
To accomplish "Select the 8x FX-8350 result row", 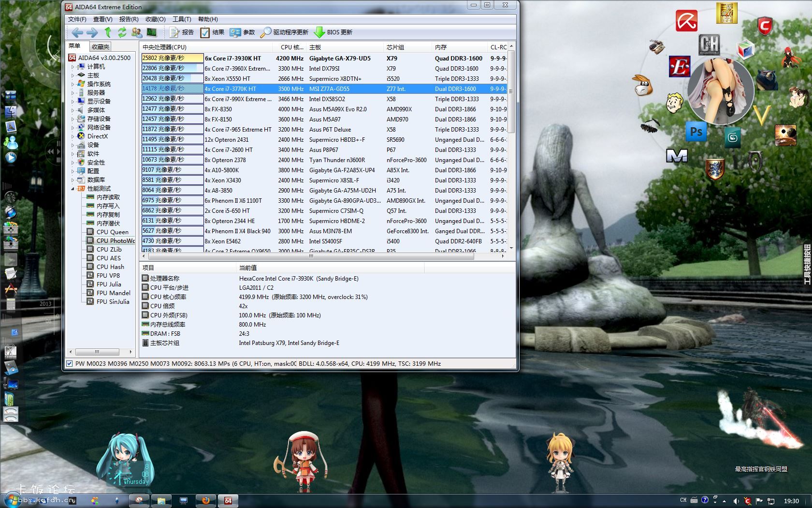I will (324, 109).
